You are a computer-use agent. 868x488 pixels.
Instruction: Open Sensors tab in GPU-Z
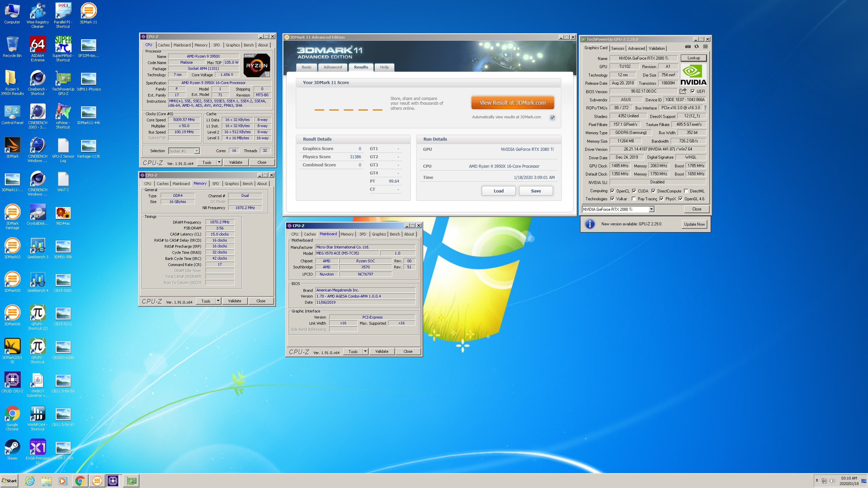(617, 48)
